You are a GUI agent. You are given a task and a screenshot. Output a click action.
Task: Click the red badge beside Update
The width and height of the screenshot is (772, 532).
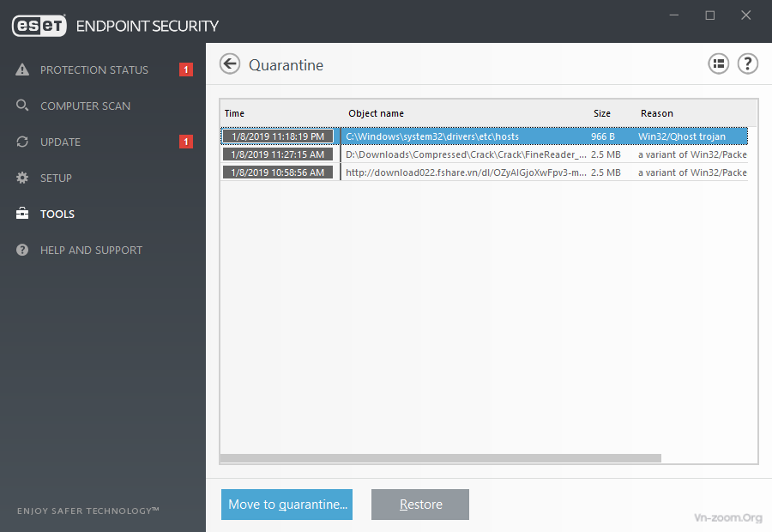[186, 142]
